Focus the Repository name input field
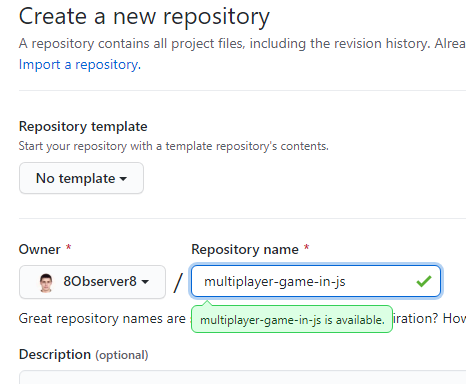The image size is (466, 384). click(x=316, y=281)
